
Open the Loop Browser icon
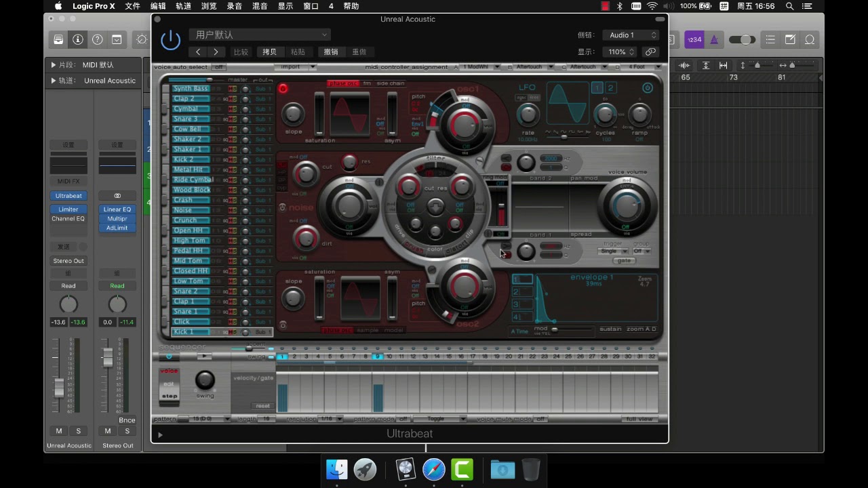click(x=810, y=39)
